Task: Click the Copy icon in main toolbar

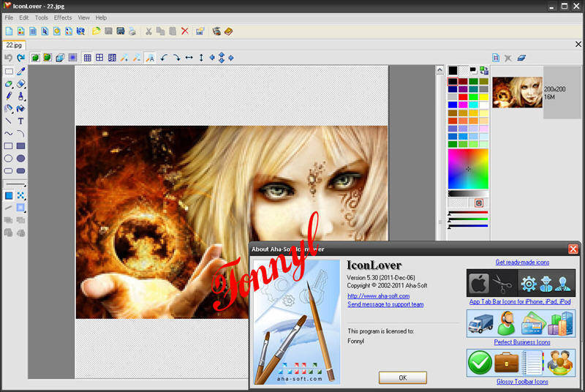Action: 160,31
